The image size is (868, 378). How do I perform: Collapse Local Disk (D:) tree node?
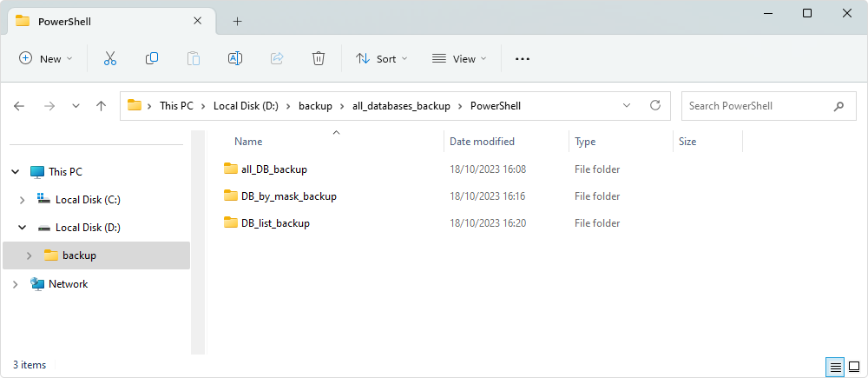coord(23,228)
